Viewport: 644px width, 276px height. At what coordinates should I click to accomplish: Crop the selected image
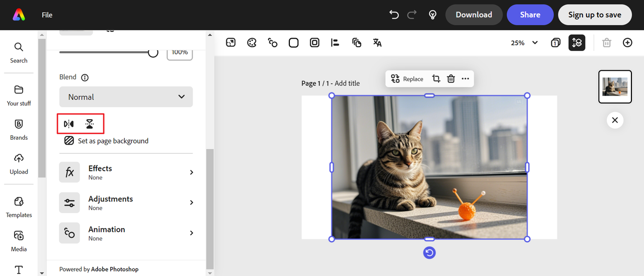point(436,78)
